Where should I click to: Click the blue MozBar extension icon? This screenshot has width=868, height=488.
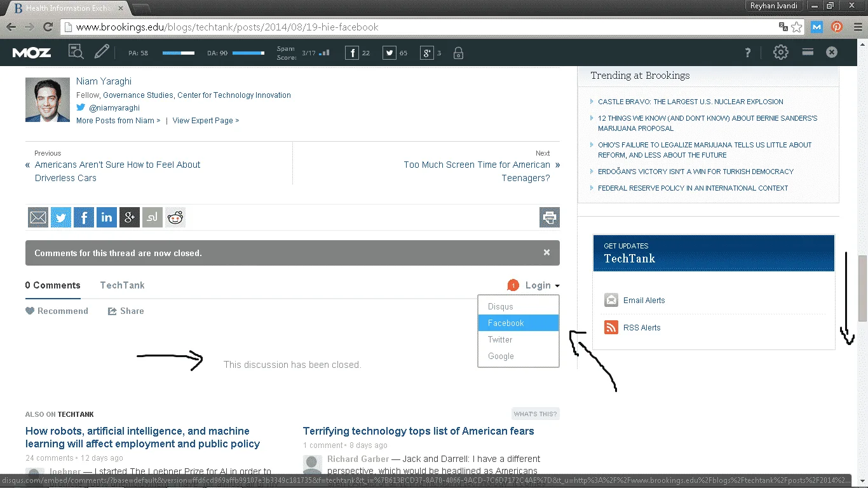(817, 27)
